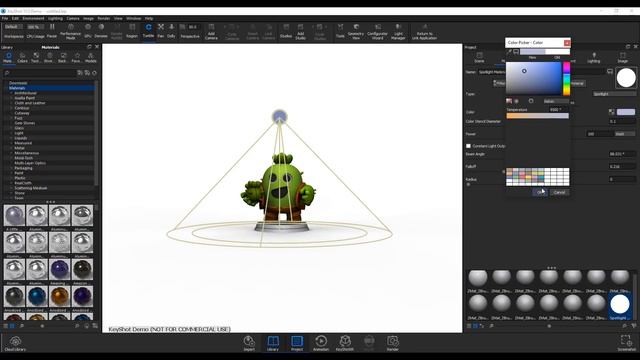The width and height of the screenshot is (640, 360).
Task: Switch to Library Models tab
Action: click(x=91, y=58)
